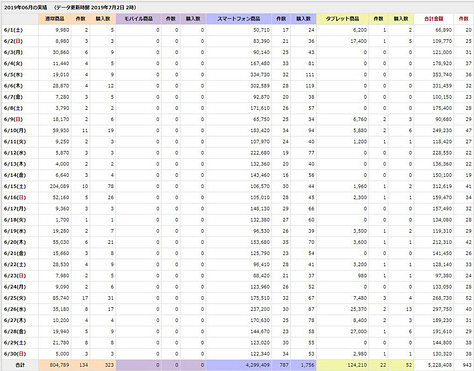This screenshot has width=474, height=371.
Task: Click the total amount 297,750 on 6/26
Action: [442, 309]
